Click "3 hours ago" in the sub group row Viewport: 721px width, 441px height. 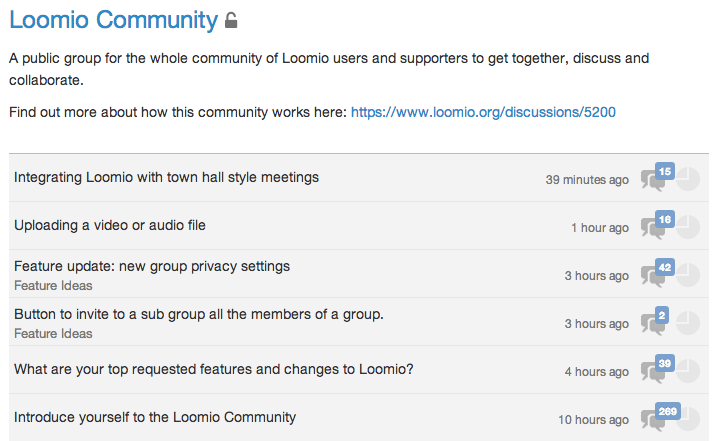tap(597, 324)
